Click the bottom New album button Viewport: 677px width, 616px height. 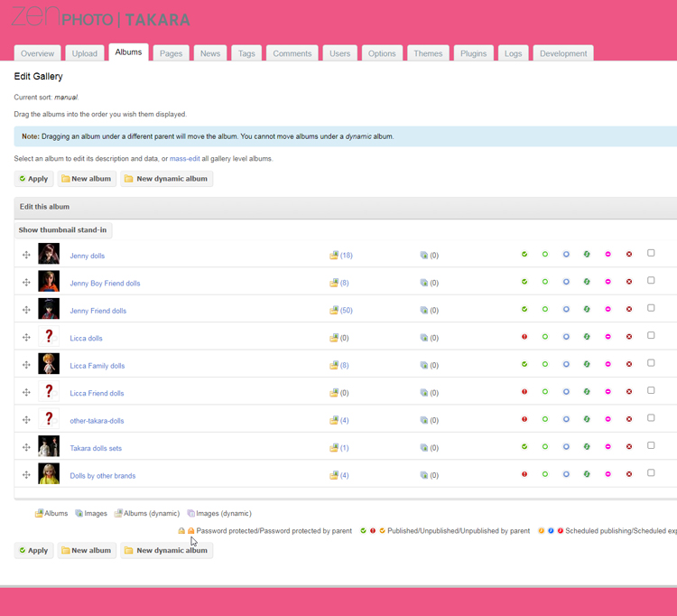87,550
